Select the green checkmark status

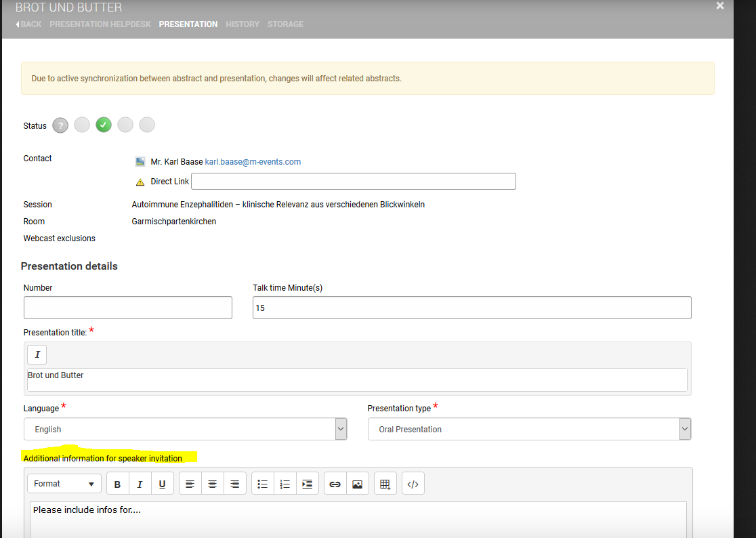pyautogui.click(x=104, y=125)
